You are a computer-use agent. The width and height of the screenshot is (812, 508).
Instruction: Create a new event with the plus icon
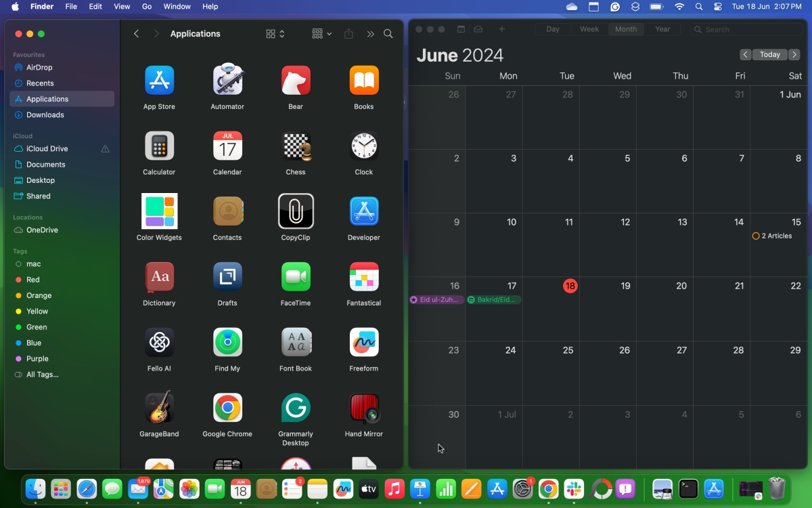501,29
